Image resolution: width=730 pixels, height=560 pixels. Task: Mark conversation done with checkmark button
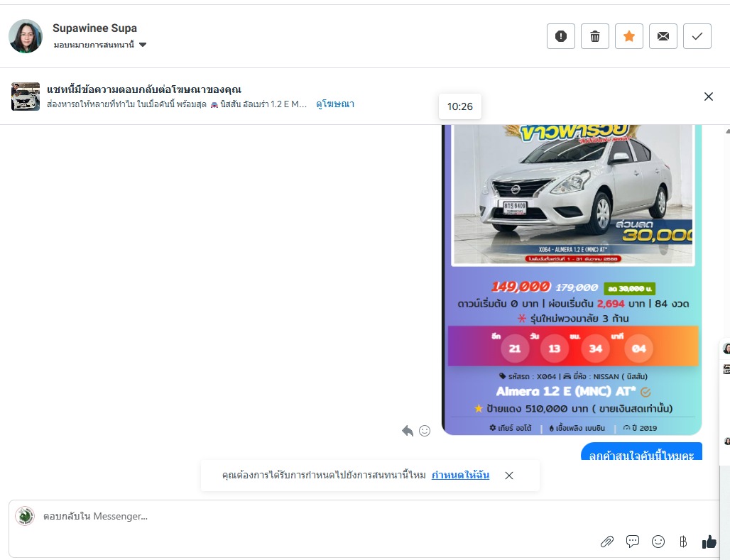pos(697,36)
